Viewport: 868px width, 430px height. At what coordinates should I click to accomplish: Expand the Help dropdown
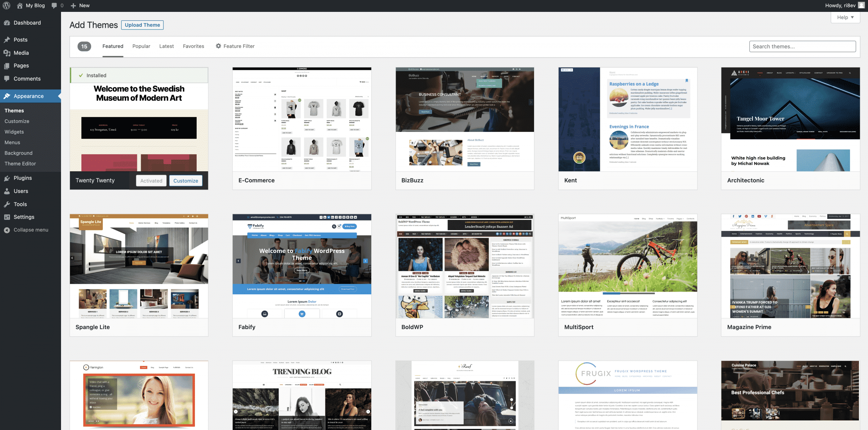tap(845, 17)
